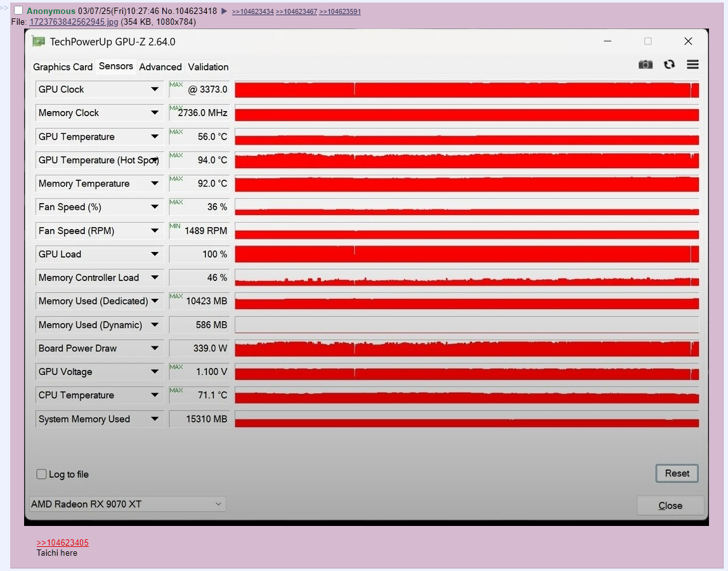728x571 pixels.
Task: Open the AMD Radeon RX 9070 XT selector
Action: [127, 504]
